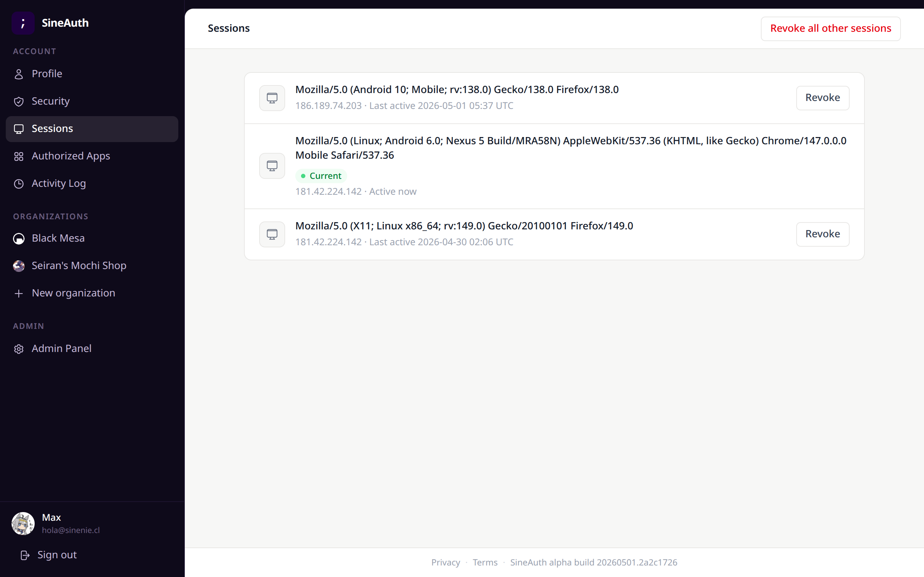
Task: Revoke all other sessions
Action: (x=831, y=28)
